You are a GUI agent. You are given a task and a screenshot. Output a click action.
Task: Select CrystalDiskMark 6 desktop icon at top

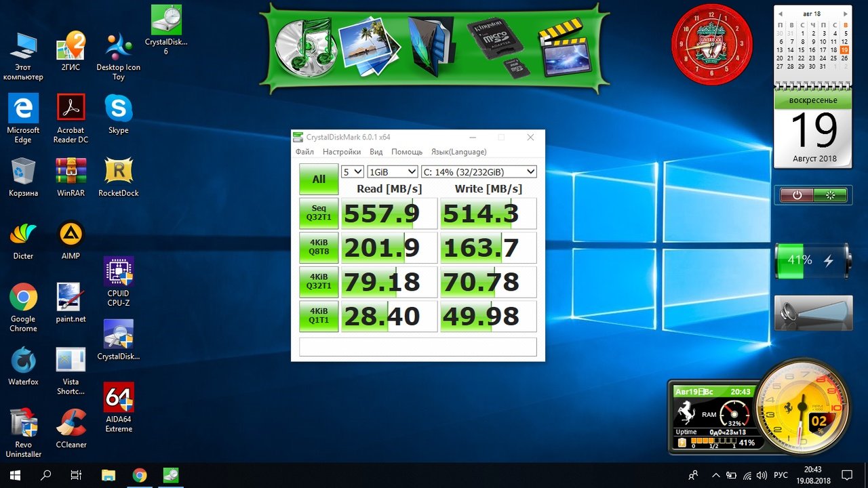tap(166, 30)
